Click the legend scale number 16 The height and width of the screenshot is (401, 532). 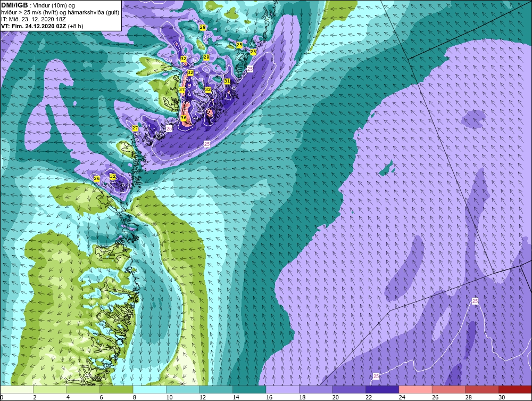(269, 397)
